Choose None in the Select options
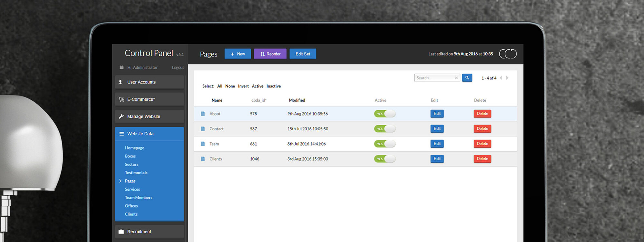The height and width of the screenshot is (242, 644). [x=230, y=86]
